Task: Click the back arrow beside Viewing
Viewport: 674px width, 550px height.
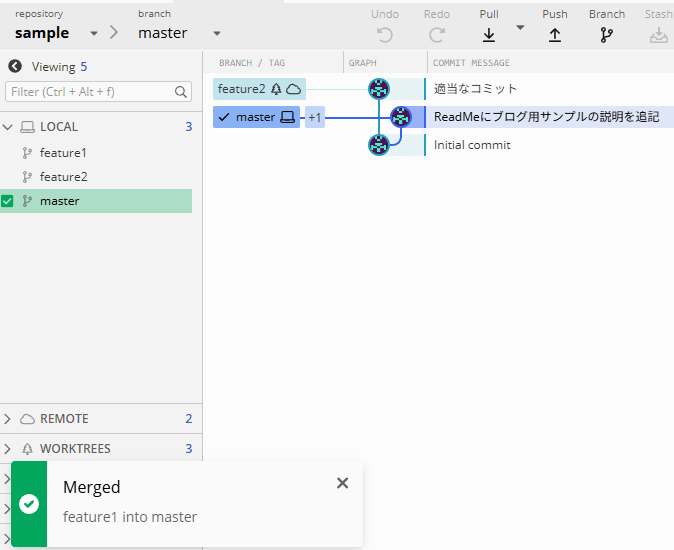Action: point(15,66)
